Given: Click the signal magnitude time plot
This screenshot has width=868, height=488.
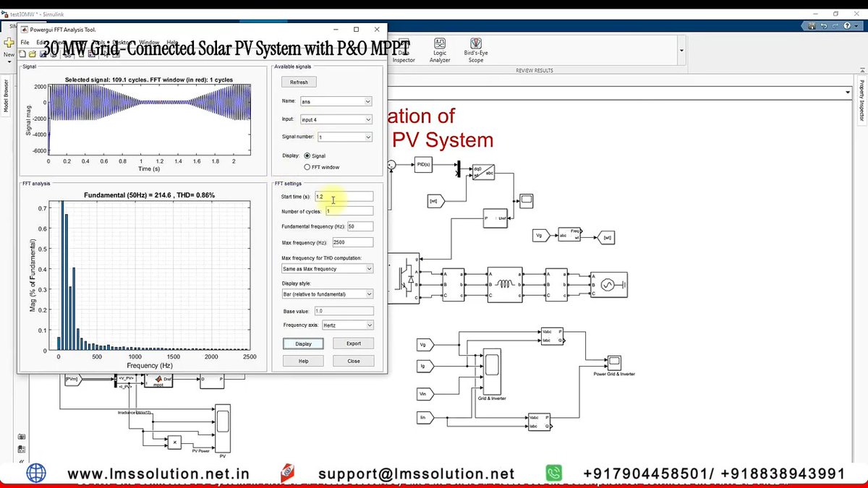Looking at the screenshot, I should (150, 119).
